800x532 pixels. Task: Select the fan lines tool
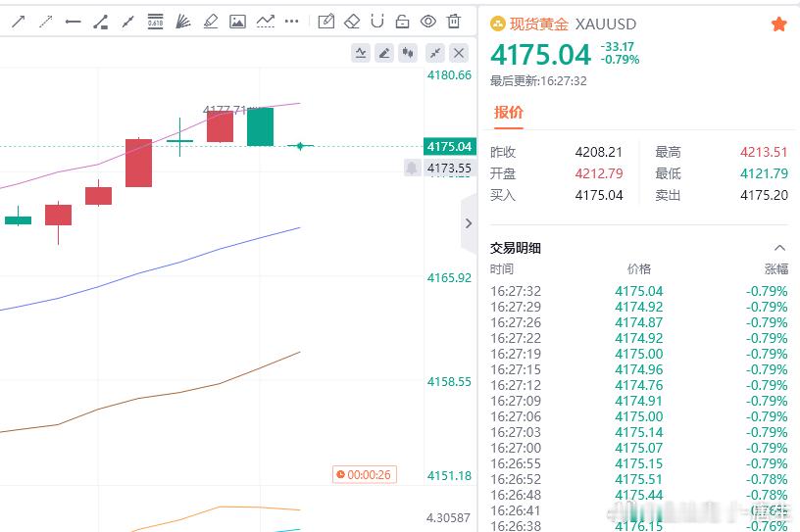pyautogui.click(x=182, y=22)
